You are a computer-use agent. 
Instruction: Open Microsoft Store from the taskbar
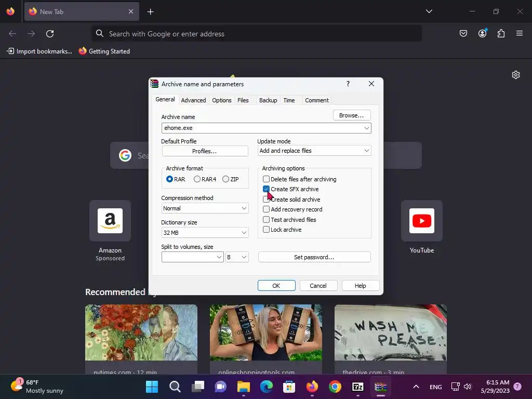[289, 387]
